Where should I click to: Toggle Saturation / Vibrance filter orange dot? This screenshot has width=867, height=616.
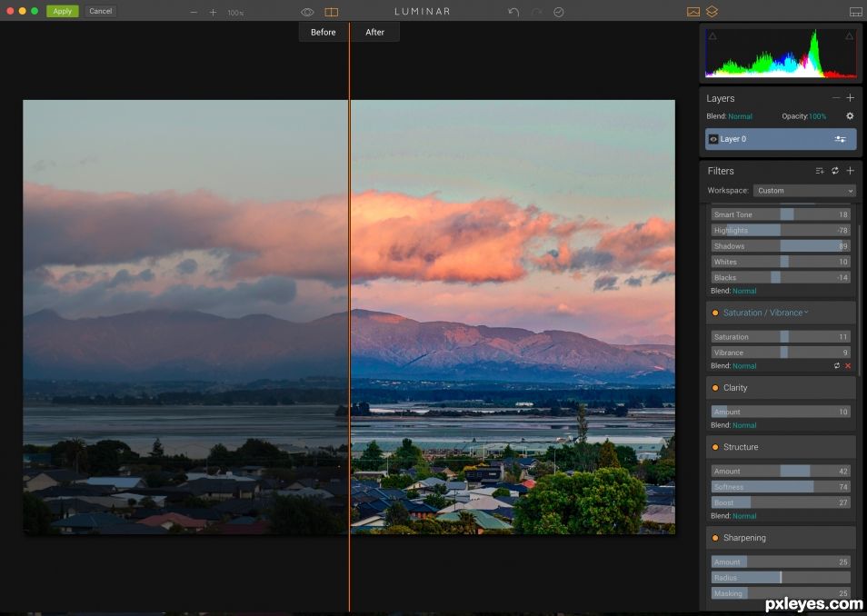pyautogui.click(x=715, y=313)
